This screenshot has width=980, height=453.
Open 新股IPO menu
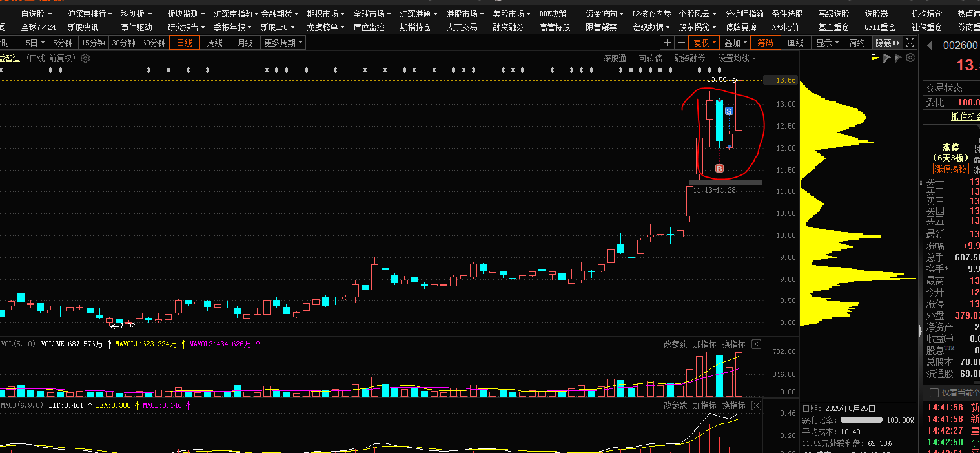(x=278, y=27)
